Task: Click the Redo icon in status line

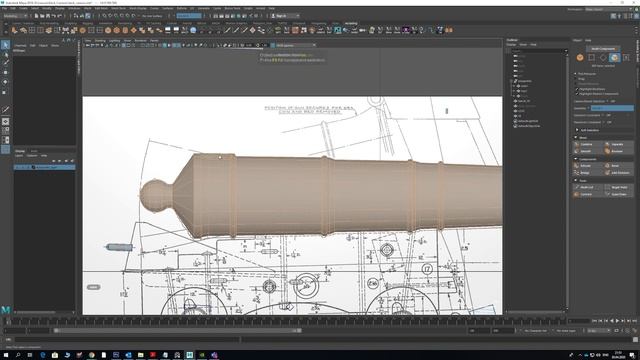Action: [60, 16]
